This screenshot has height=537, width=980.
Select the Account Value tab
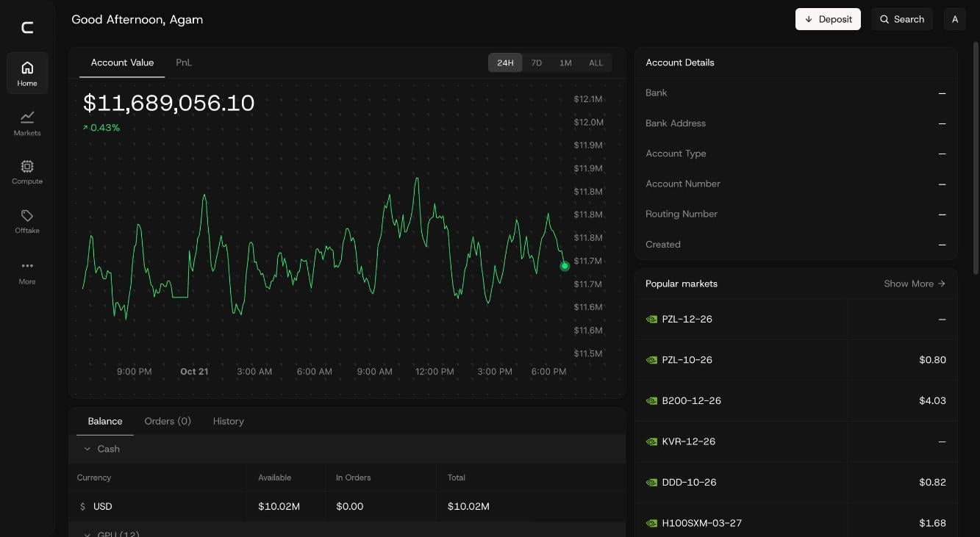(x=122, y=62)
